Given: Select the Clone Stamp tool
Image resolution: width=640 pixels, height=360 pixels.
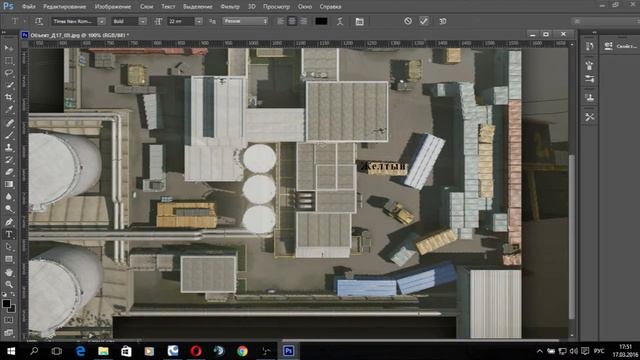Looking at the screenshot, I should [9, 147].
